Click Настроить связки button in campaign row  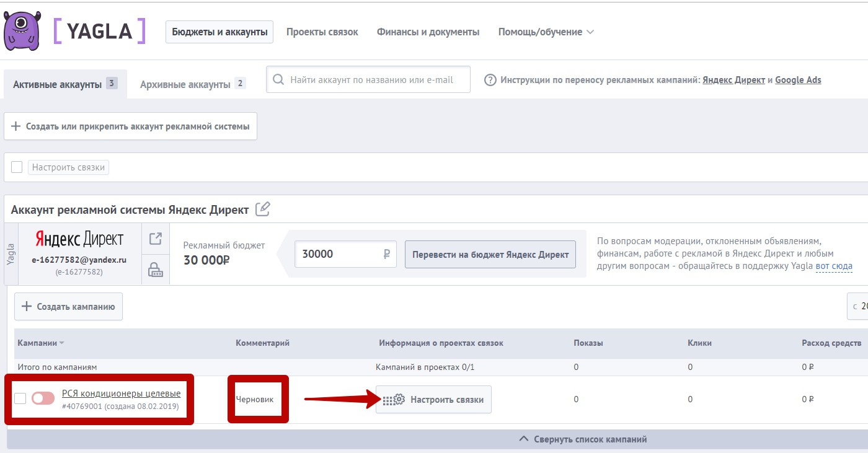click(x=433, y=400)
